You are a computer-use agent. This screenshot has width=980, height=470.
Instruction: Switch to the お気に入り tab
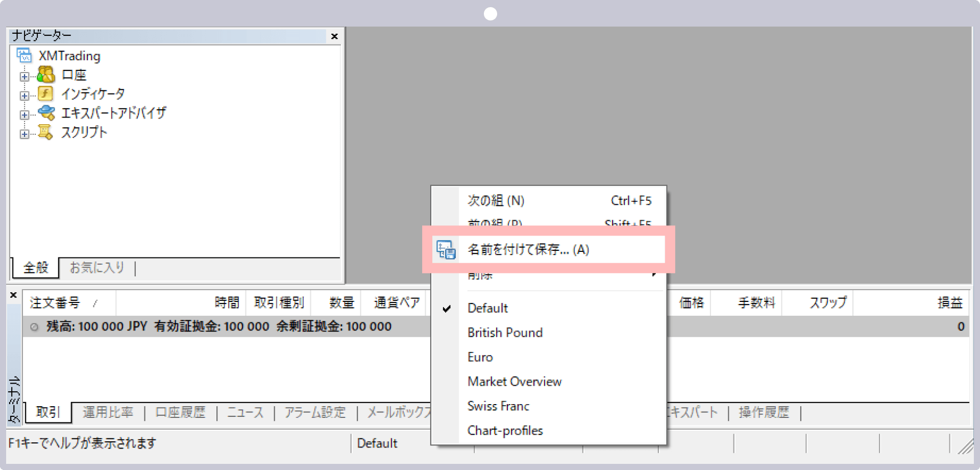(96, 267)
